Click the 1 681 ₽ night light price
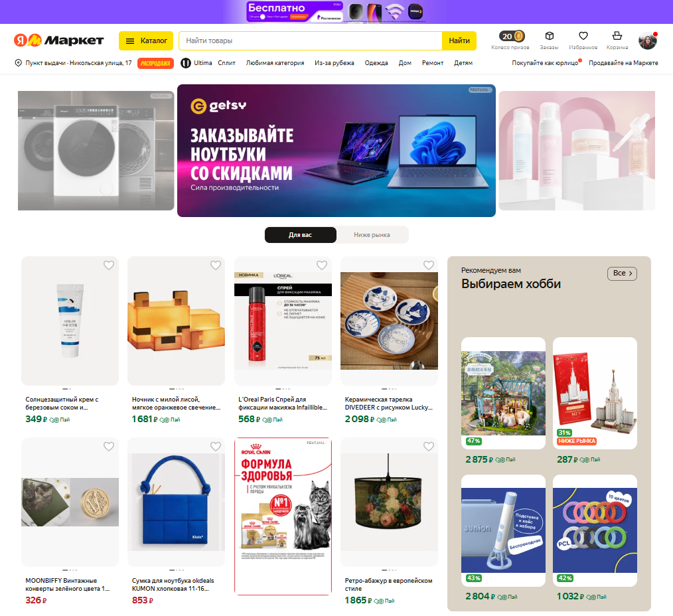This screenshot has height=616, width=673. [x=145, y=419]
